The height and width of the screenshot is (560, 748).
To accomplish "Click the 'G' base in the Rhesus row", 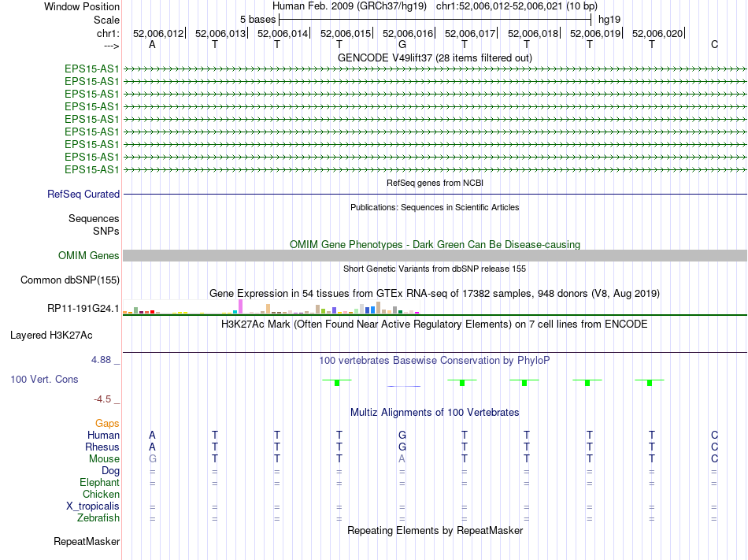I will [402, 447].
